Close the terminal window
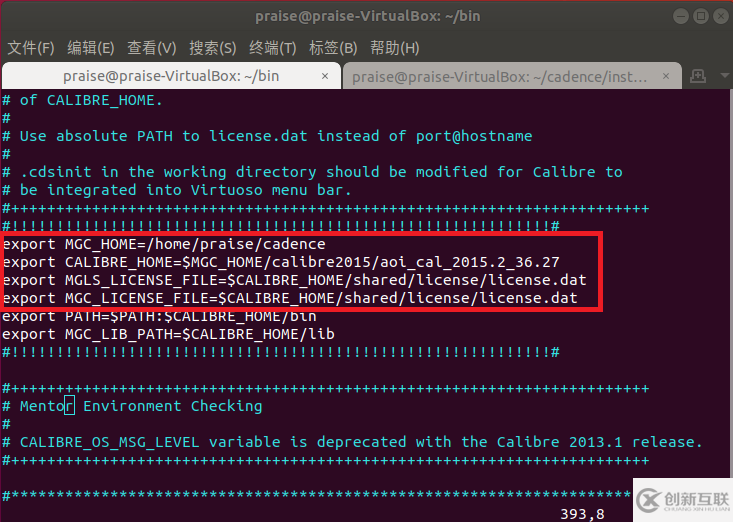 721,17
